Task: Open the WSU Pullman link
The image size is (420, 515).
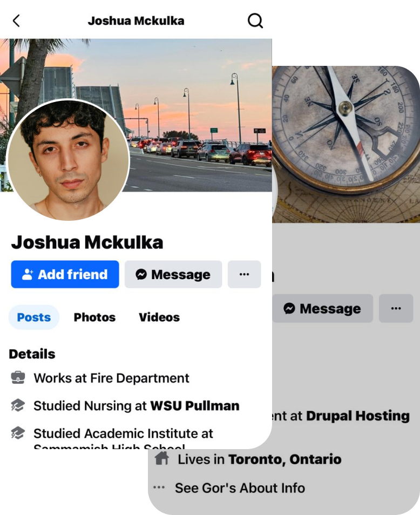Action: point(195,405)
